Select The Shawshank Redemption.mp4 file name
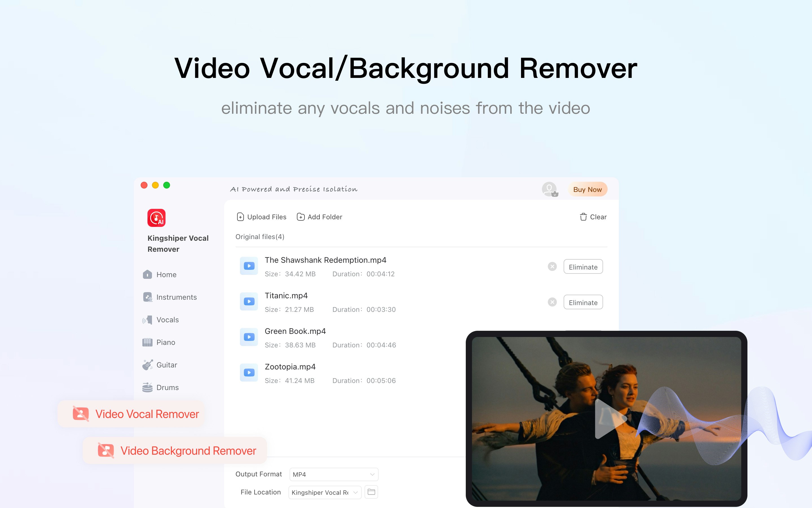The height and width of the screenshot is (508, 812). 325,260
